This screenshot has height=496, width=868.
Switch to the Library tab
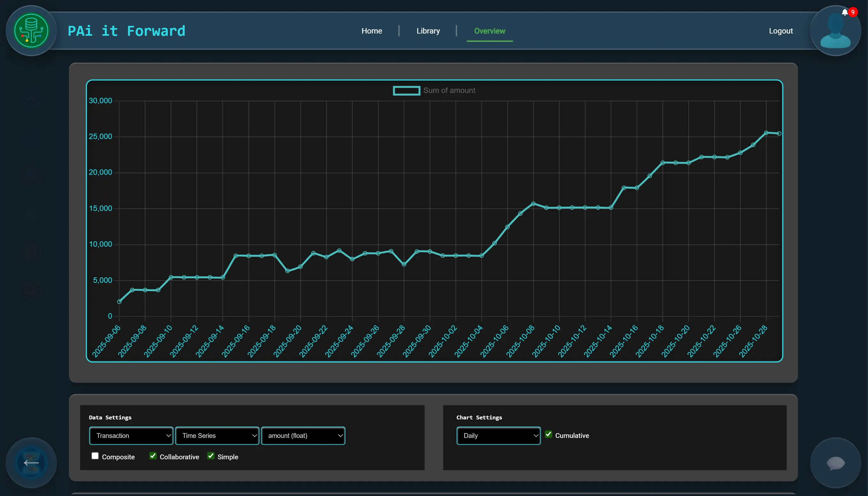[428, 31]
